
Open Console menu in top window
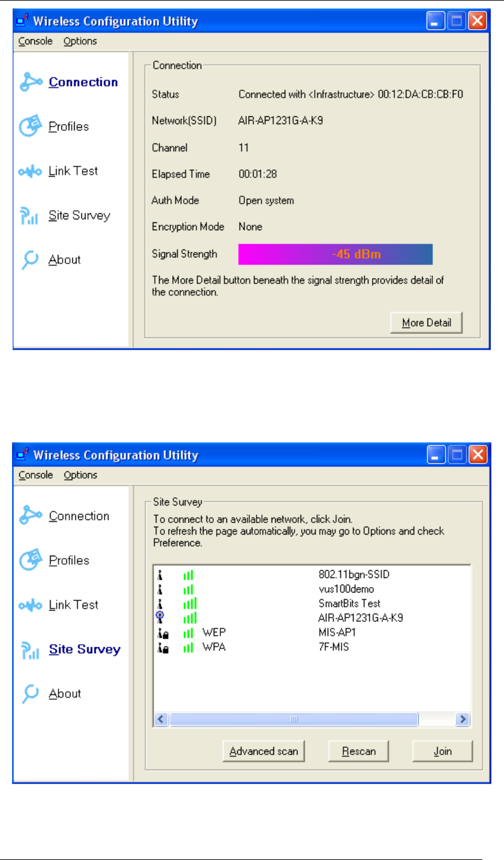[x=36, y=41]
